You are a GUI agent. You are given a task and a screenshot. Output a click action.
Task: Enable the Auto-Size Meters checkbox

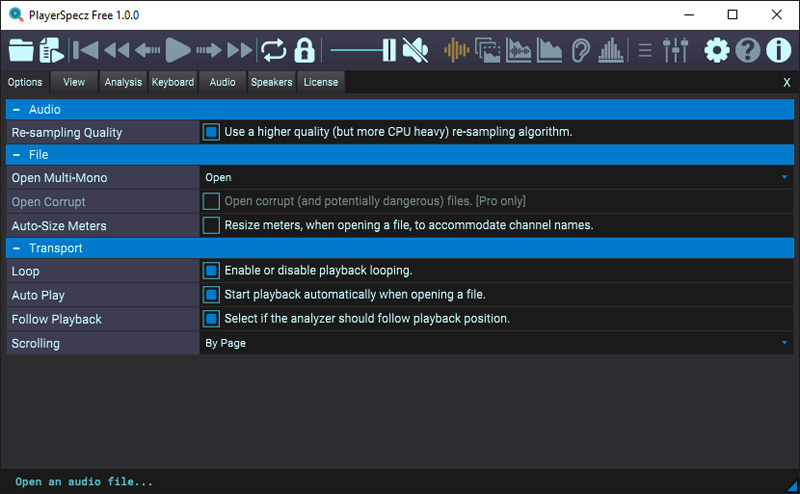pos(211,226)
